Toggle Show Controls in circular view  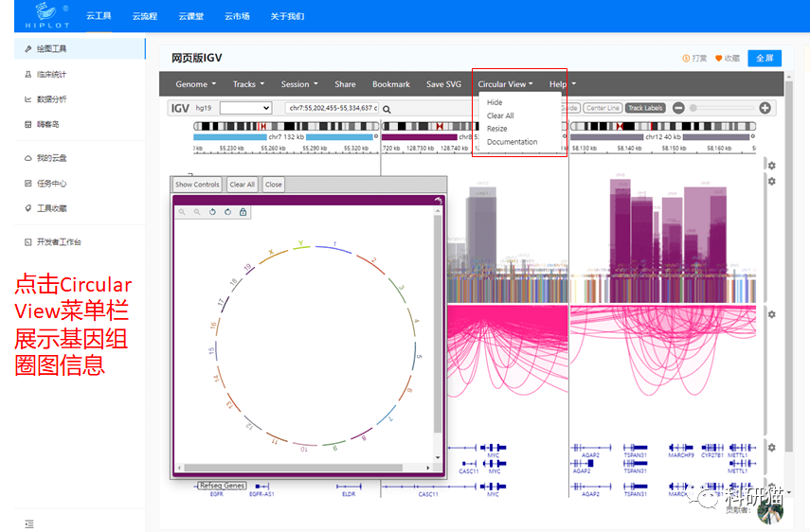pos(197,185)
